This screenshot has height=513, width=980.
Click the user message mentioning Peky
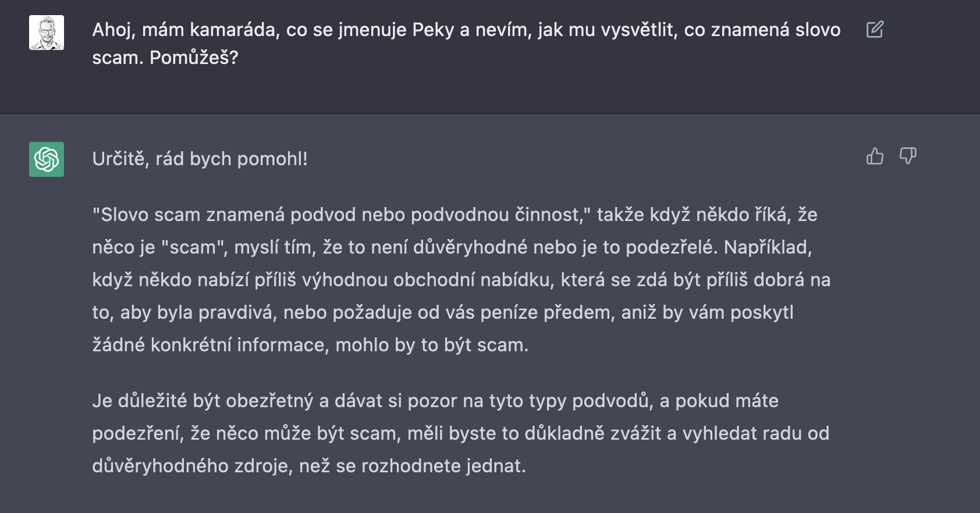coord(466,30)
